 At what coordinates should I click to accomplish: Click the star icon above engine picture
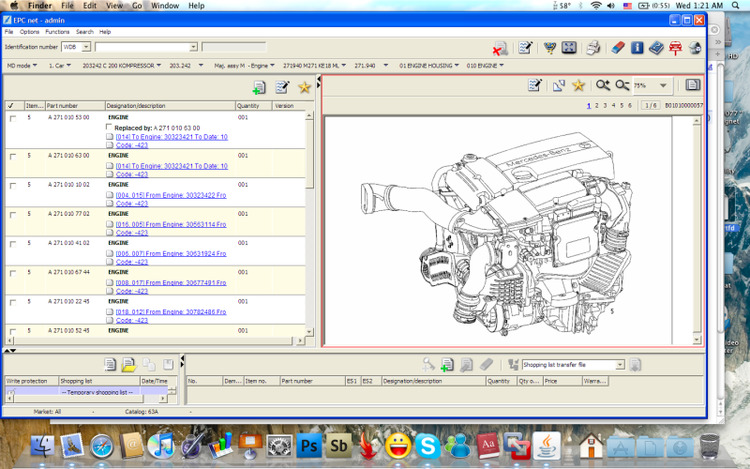point(578,85)
